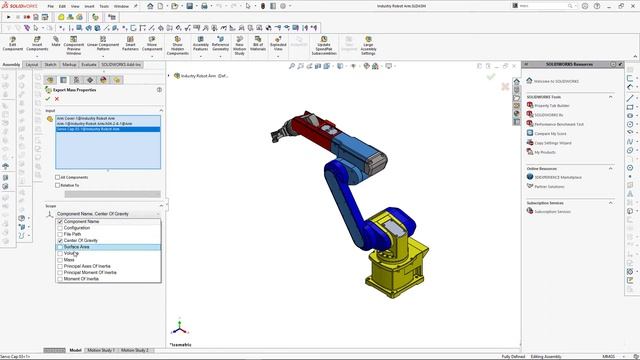Open Component Preview Window
The image size is (640, 360).
click(x=73, y=45)
